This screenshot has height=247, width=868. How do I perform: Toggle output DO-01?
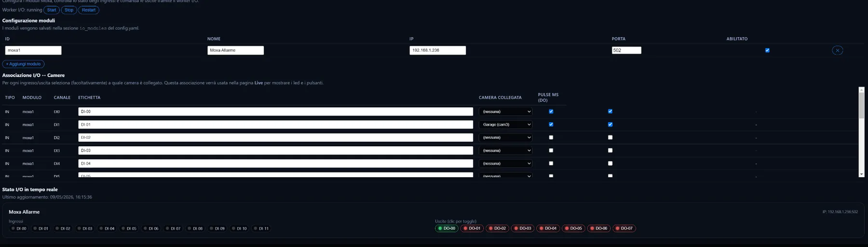472,228
